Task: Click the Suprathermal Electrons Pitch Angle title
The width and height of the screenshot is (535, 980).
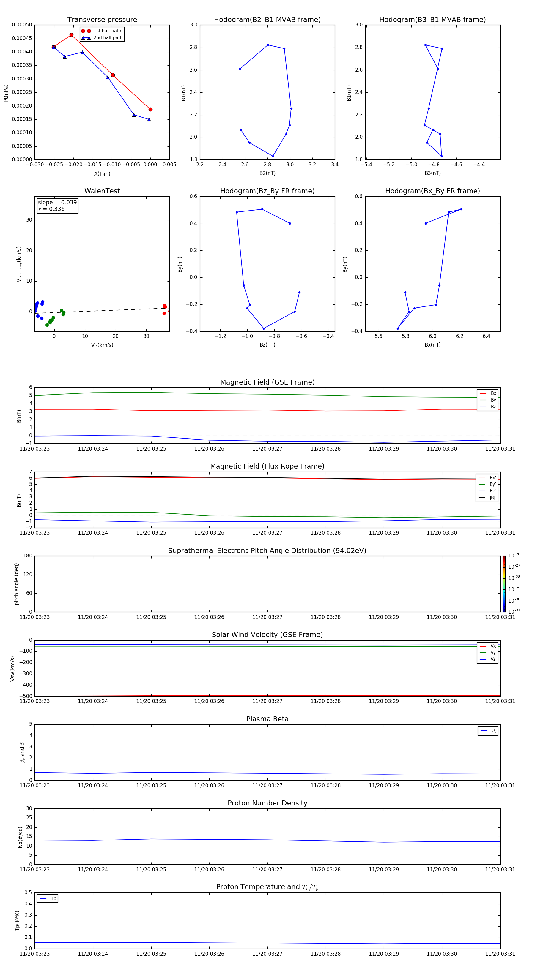Action: coord(267,551)
